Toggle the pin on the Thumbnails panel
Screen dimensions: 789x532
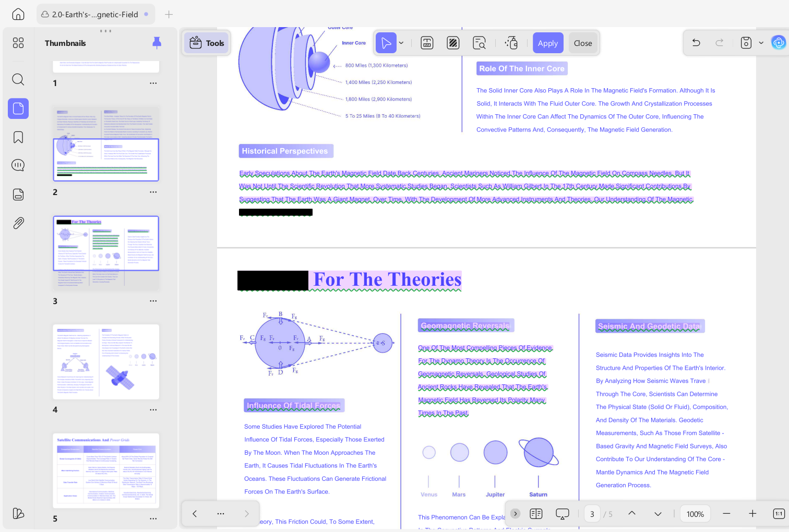(157, 43)
